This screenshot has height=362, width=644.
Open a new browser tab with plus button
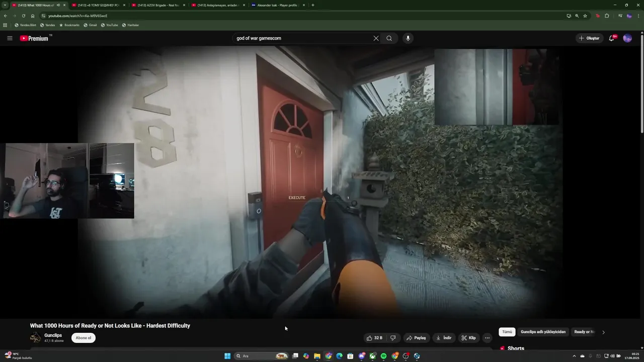[313, 5]
